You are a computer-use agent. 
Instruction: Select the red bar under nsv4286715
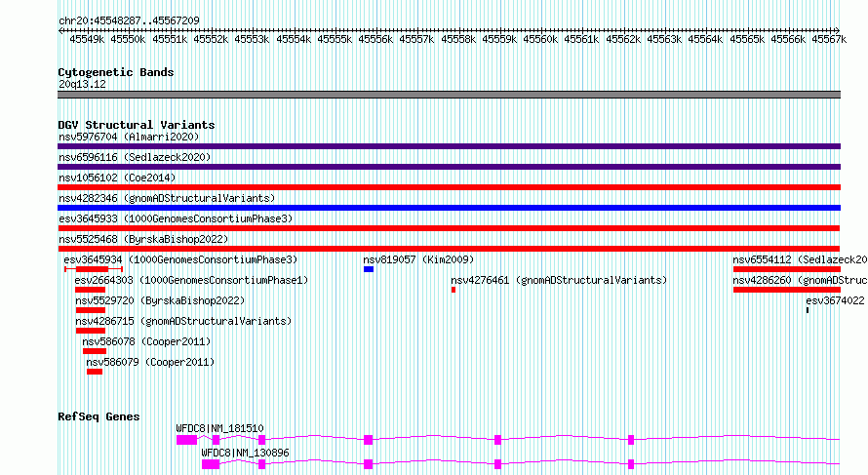tap(91, 331)
